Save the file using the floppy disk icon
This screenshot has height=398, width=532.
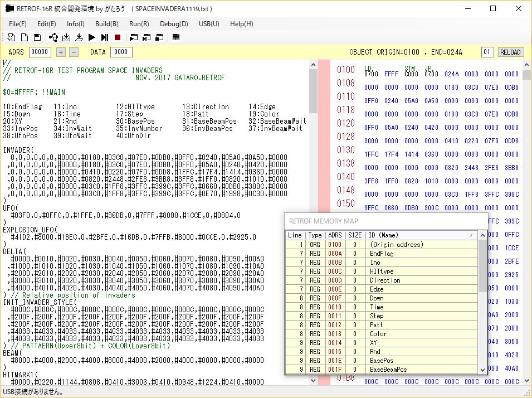click(37, 37)
